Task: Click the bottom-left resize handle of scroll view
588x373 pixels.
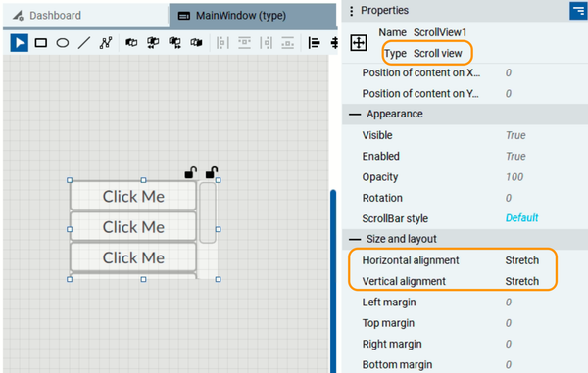Action: tap(70, 279)
